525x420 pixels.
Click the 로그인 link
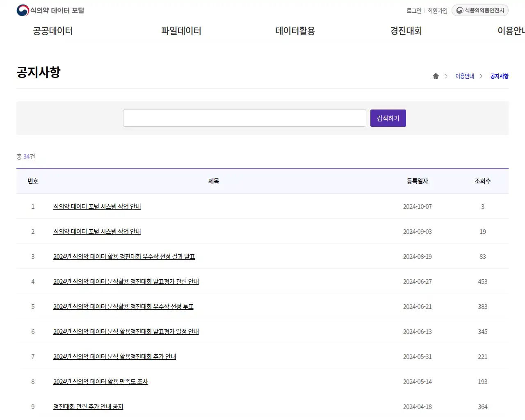coord(414,11)
